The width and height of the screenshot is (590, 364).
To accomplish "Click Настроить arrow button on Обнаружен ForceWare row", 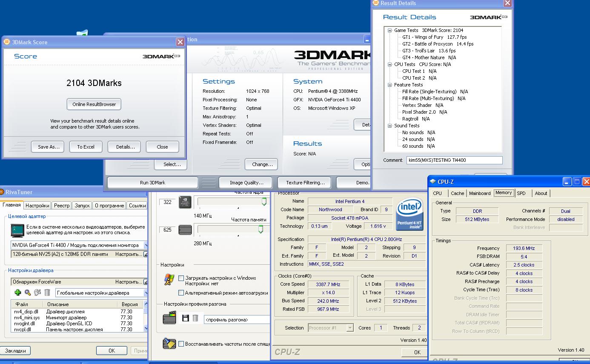I will point(145,282).
